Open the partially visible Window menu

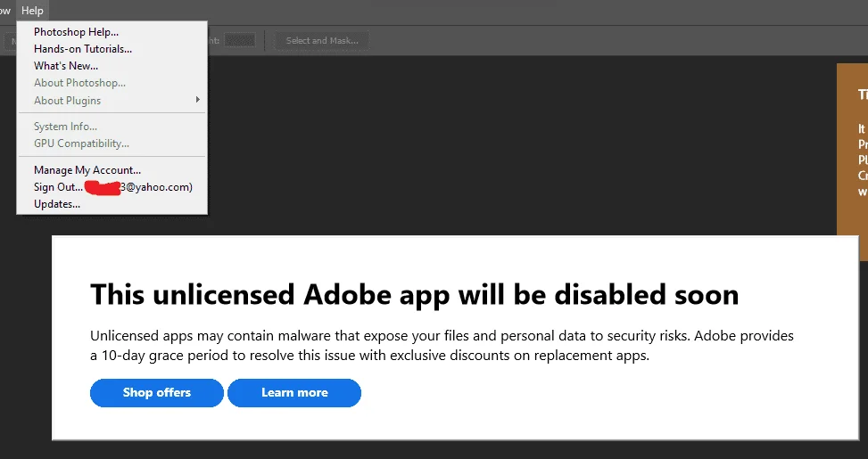5,11
